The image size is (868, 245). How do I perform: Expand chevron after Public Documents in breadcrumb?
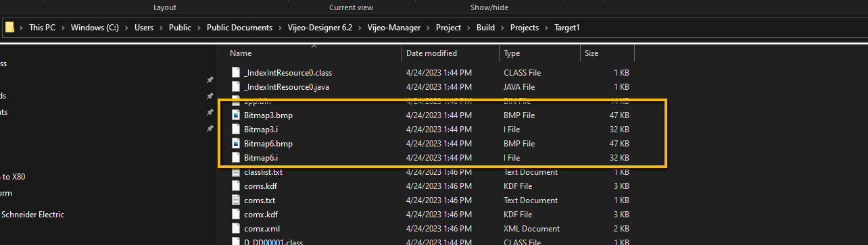[x=279, y=28]
